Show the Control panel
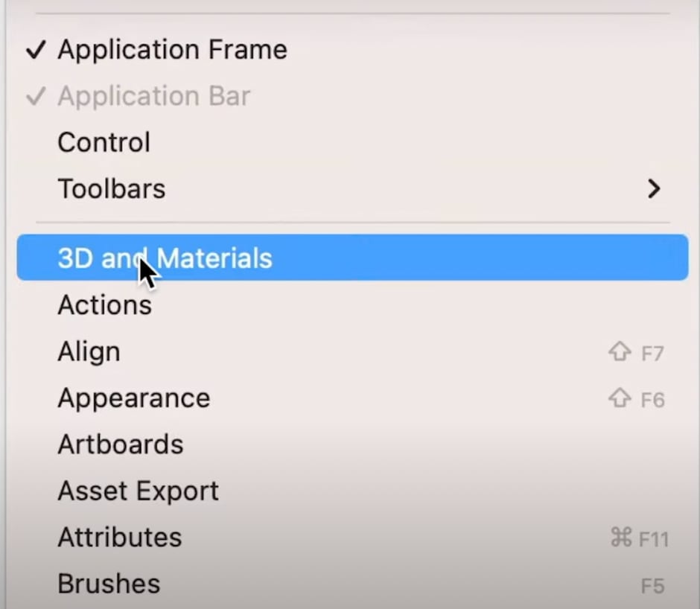Image resolution: width=700 pixels, height=609 pixels. click(x=104, y=143)
